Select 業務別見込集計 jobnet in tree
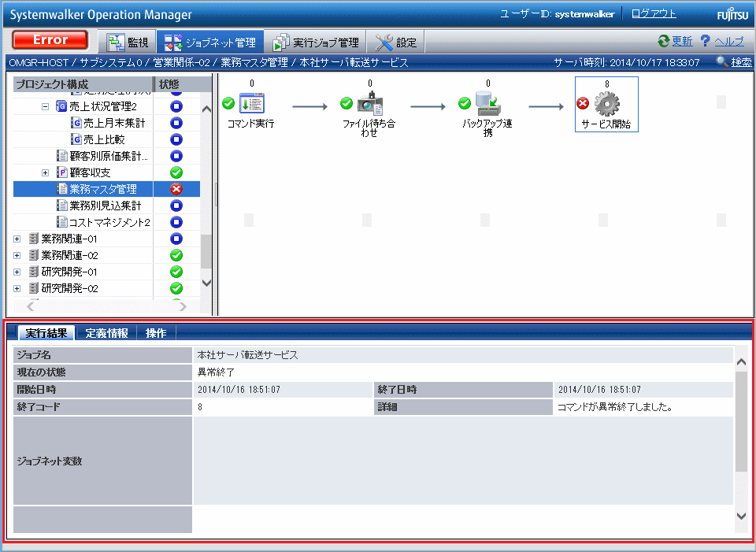Image resolution: width=756 pixels, height=552 pixels. 106,206
